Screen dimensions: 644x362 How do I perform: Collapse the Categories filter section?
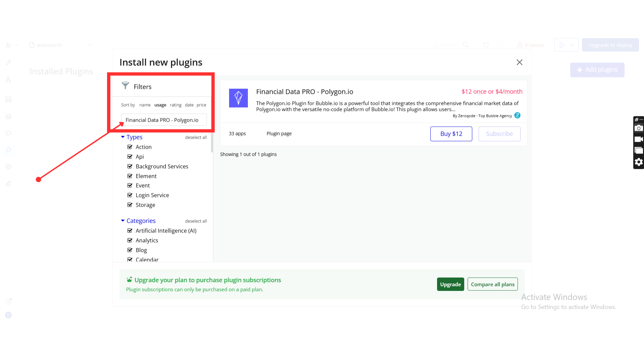click(x=123, y=221)
